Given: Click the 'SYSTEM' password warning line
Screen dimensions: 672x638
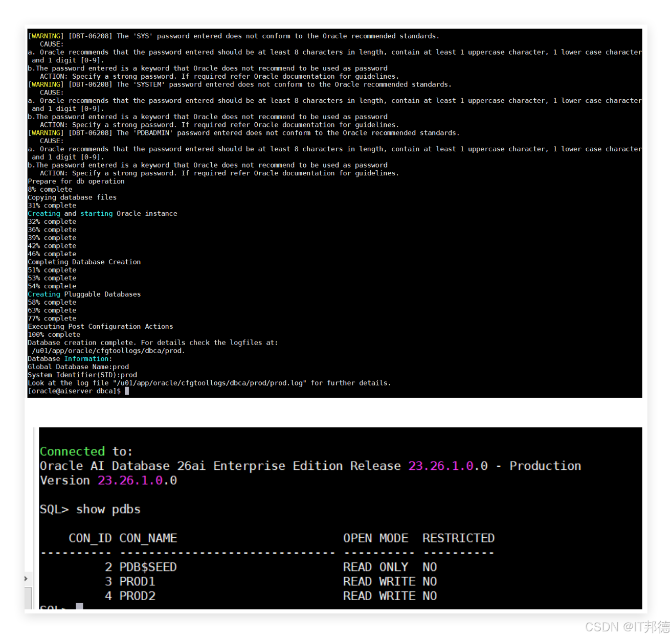Looking at the screenshot, I should click(240, 84).
